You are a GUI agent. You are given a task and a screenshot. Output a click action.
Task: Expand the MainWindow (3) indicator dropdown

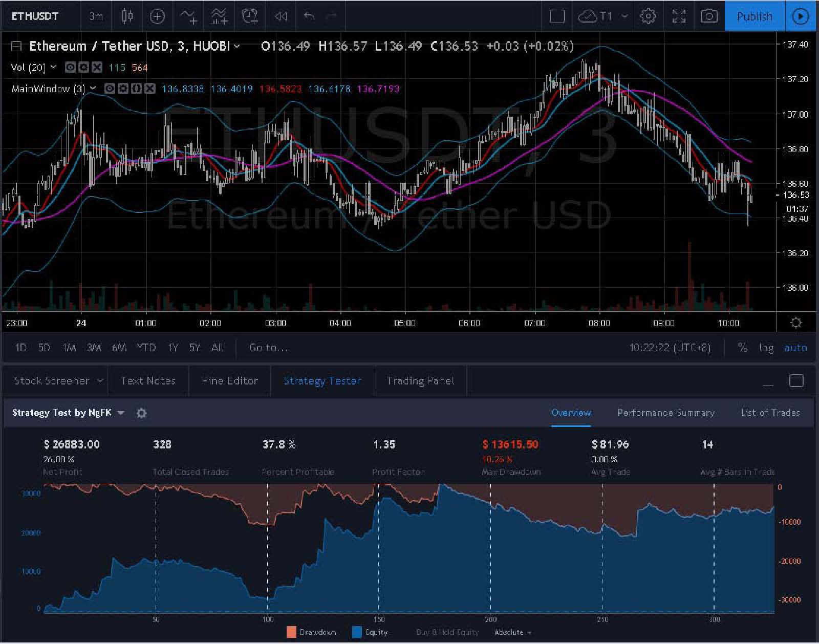pos(93,89)
